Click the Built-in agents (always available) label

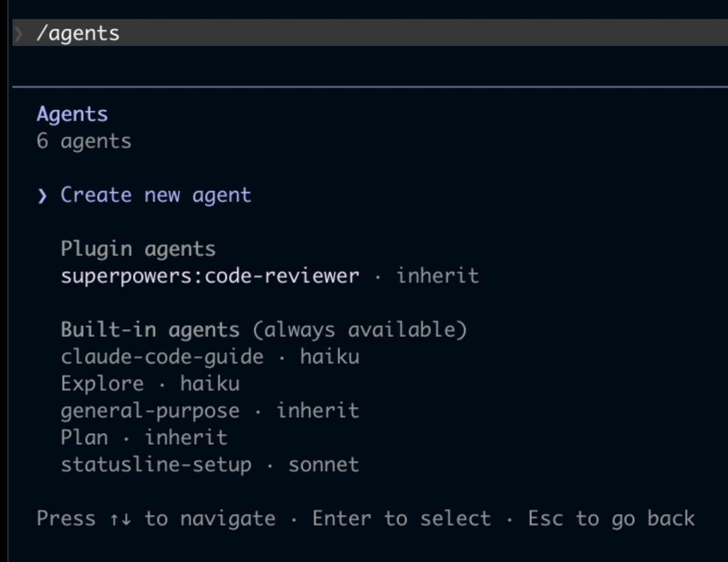264,330
